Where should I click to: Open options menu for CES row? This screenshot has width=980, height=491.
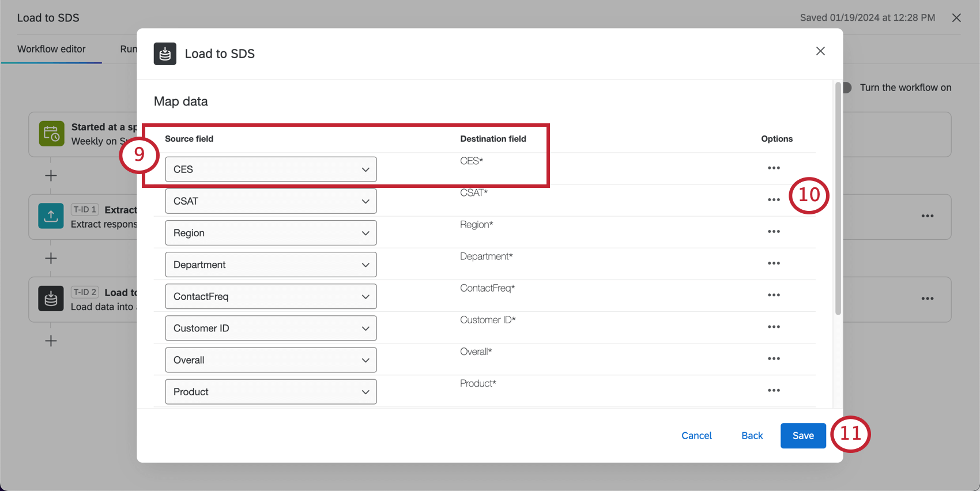pyautogui.click(x=774, y=168)
